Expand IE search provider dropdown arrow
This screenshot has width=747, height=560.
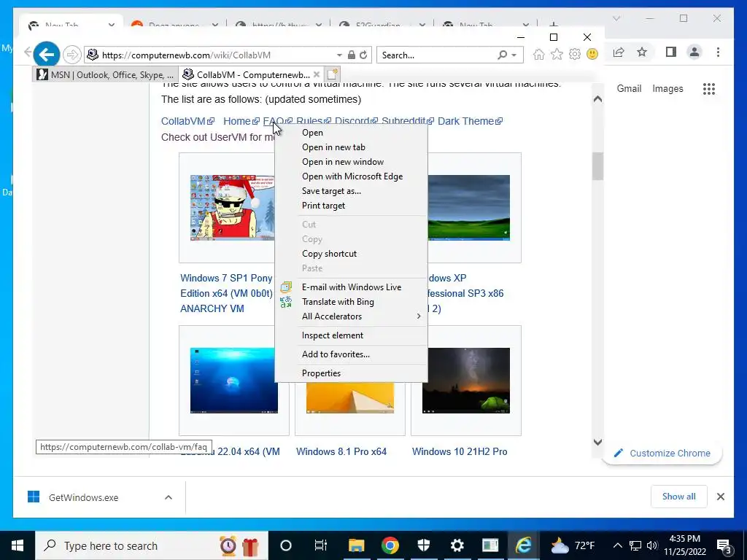click(x=514, y=55)
